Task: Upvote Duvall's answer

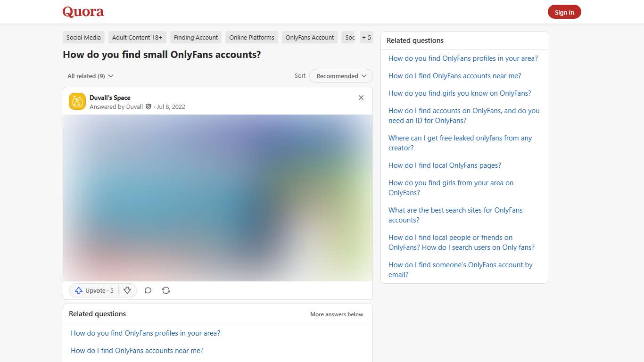Action: [93, 290]
